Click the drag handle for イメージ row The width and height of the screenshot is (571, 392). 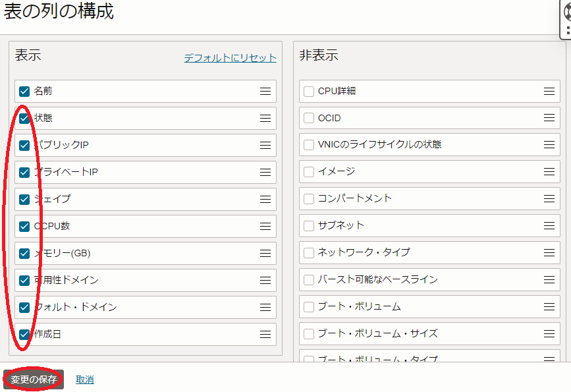549,172
